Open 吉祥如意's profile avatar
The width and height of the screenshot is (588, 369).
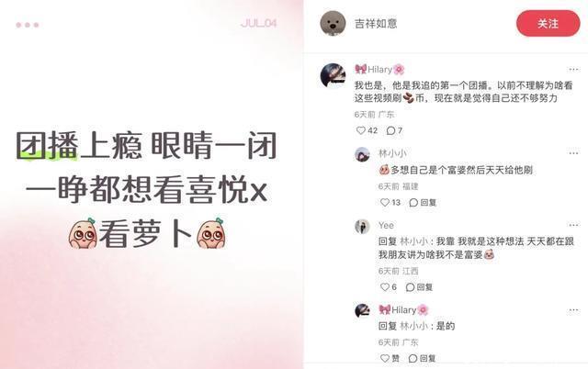pos(333,23)
